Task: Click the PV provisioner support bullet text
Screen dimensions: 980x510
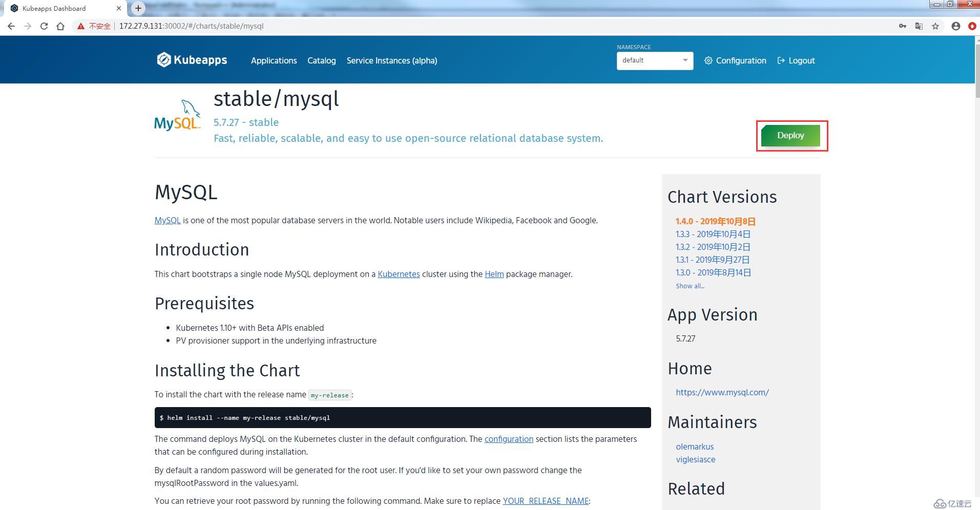Action: pyautogui.click(x=276, y=341)
